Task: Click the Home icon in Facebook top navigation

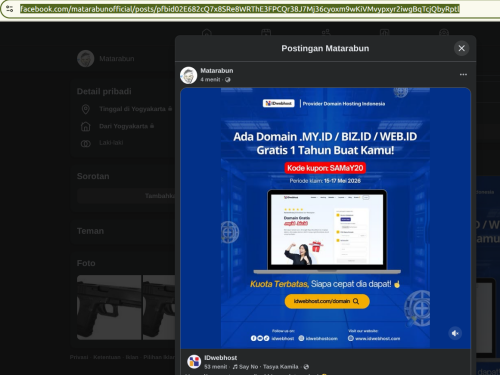Action: tap(207, 33)
